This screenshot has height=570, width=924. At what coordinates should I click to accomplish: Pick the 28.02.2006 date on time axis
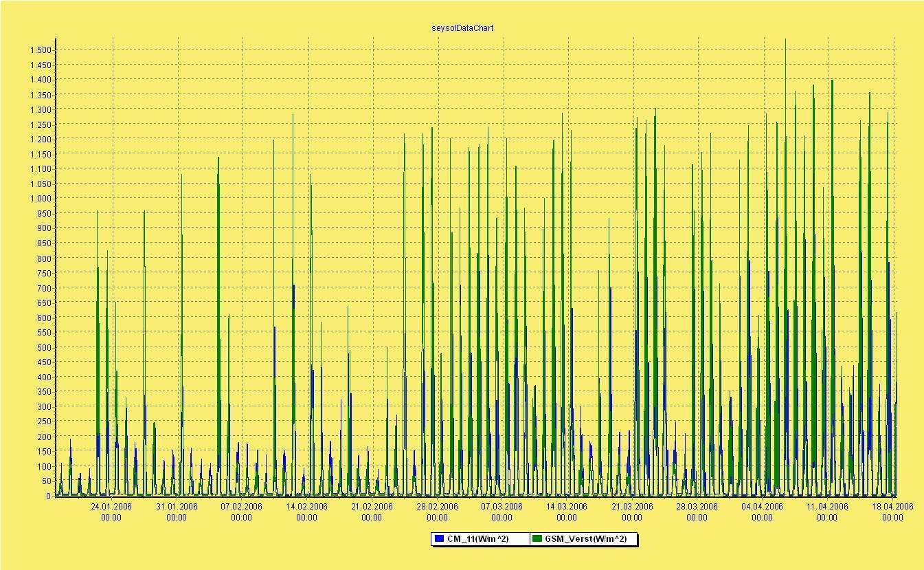click(437, 507)
